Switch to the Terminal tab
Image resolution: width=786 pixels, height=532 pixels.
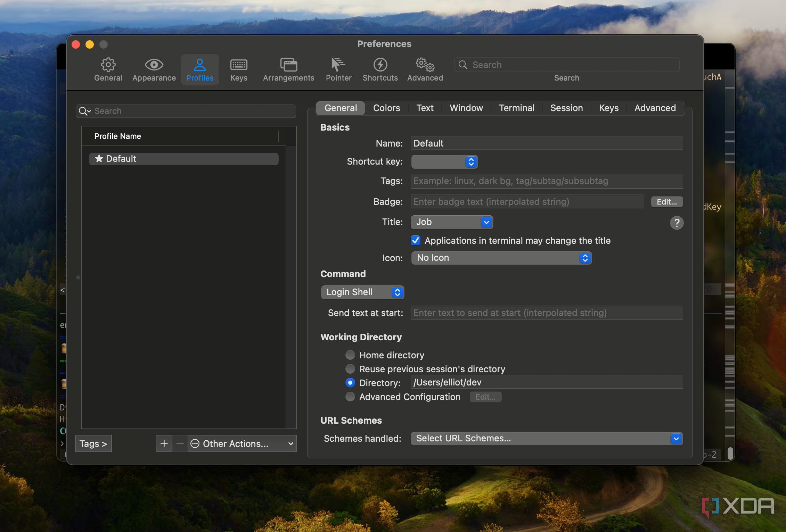tap(517, 108)
